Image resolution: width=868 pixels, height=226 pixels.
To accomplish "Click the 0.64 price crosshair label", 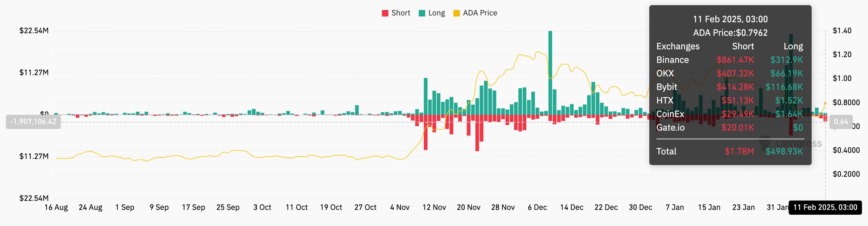I will click(841, 122).
